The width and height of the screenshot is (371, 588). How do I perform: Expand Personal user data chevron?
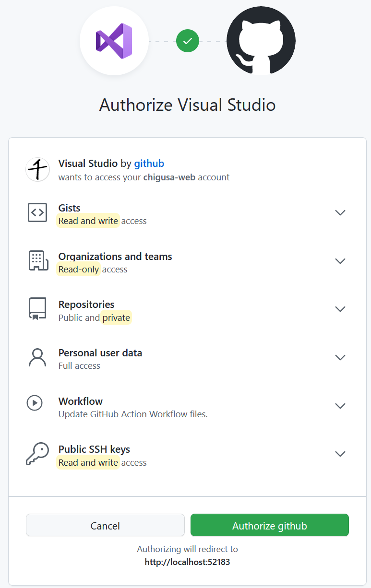[x=340, y=357]
